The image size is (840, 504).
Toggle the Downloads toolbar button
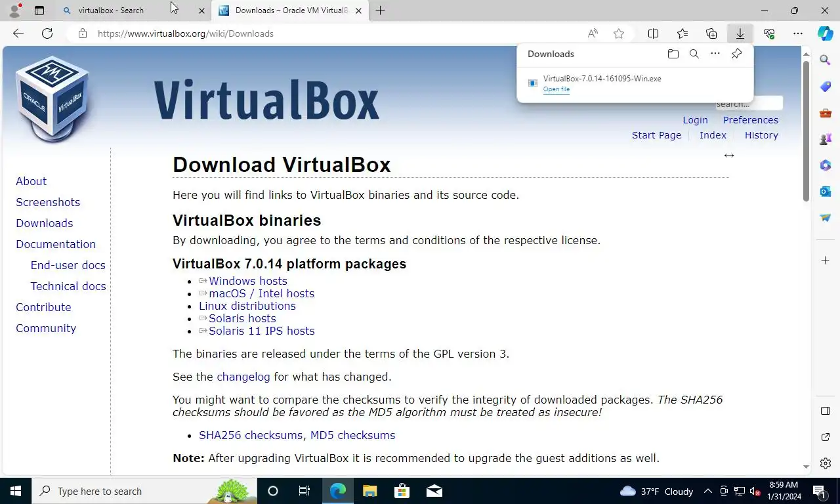click(740, 33)
